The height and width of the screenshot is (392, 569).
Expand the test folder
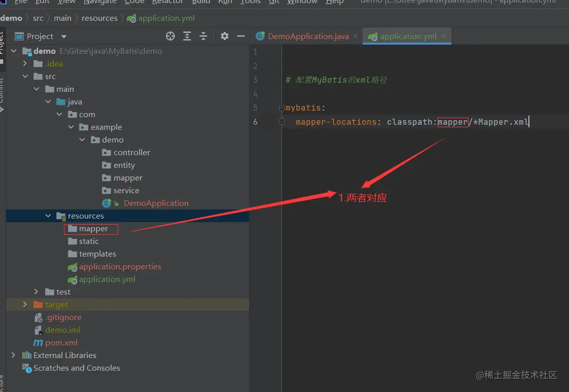37,292
